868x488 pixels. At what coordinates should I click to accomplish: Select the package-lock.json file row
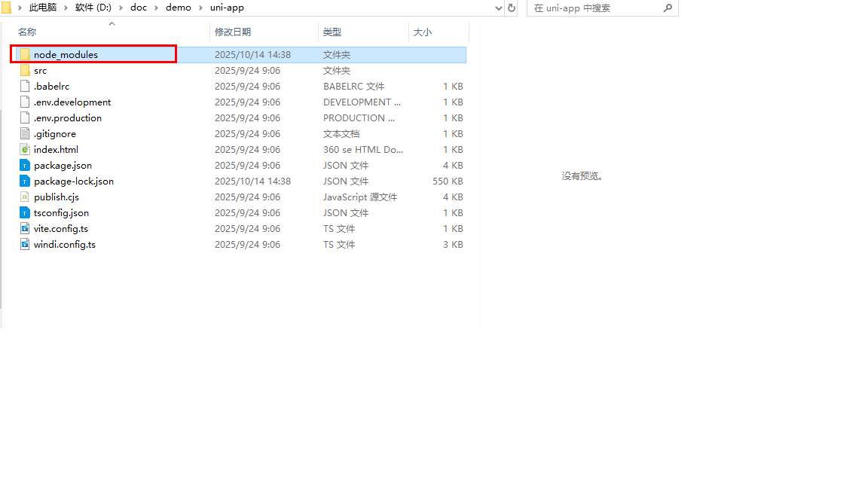pyautogui.click(x=74, y=181)
